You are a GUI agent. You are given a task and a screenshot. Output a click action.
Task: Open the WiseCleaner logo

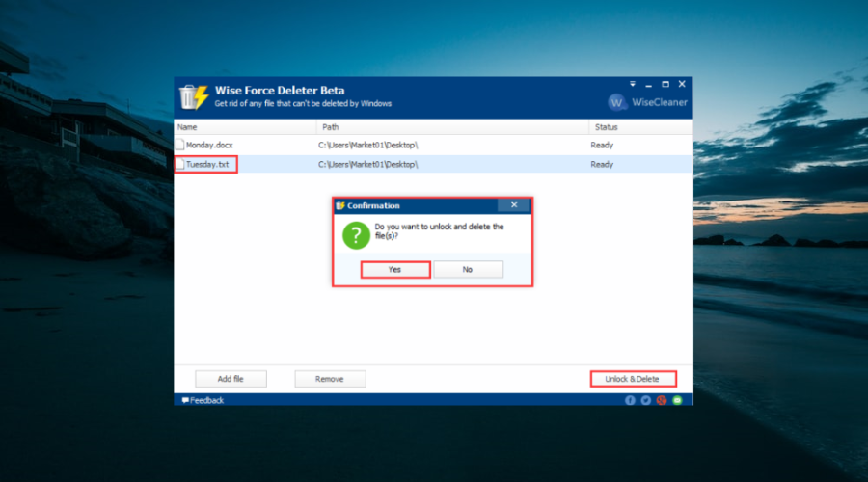tap(647, 102)
